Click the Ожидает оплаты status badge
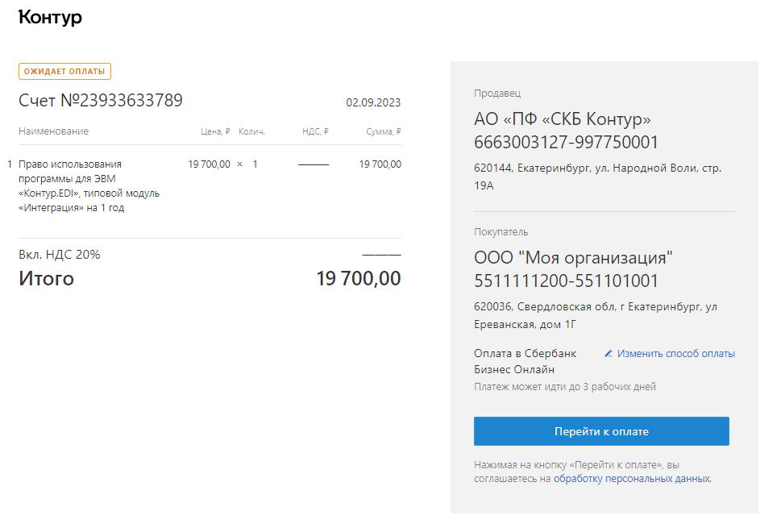 (65, 71)
